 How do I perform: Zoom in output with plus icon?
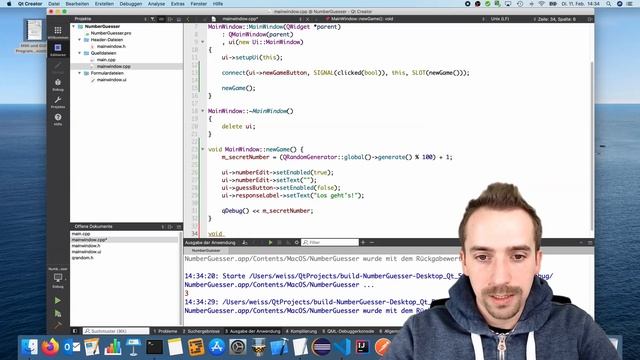[x=363, y=242]
